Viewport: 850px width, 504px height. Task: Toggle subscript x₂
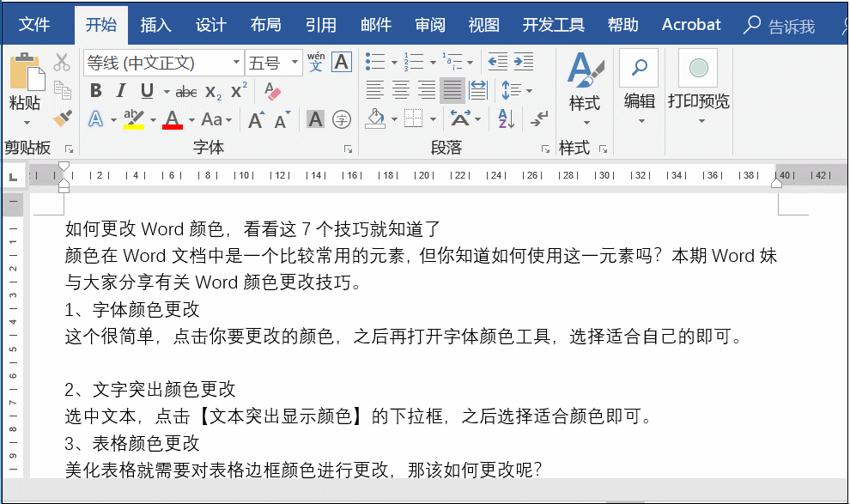213,92
